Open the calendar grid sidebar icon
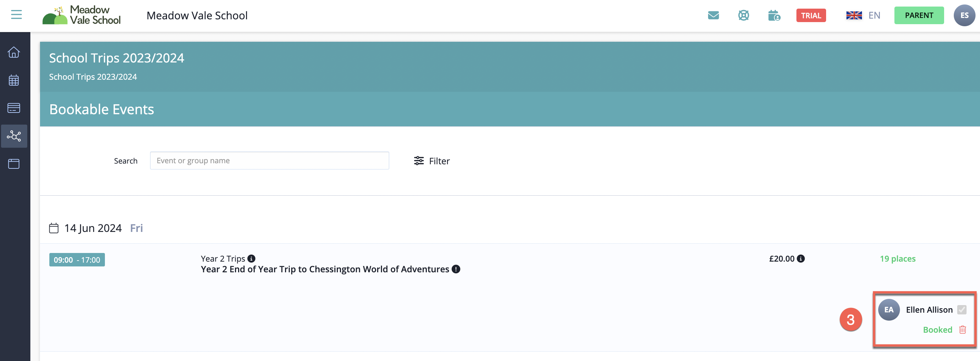Viewport: 980px width, 361px height. (x=14, y=80)
